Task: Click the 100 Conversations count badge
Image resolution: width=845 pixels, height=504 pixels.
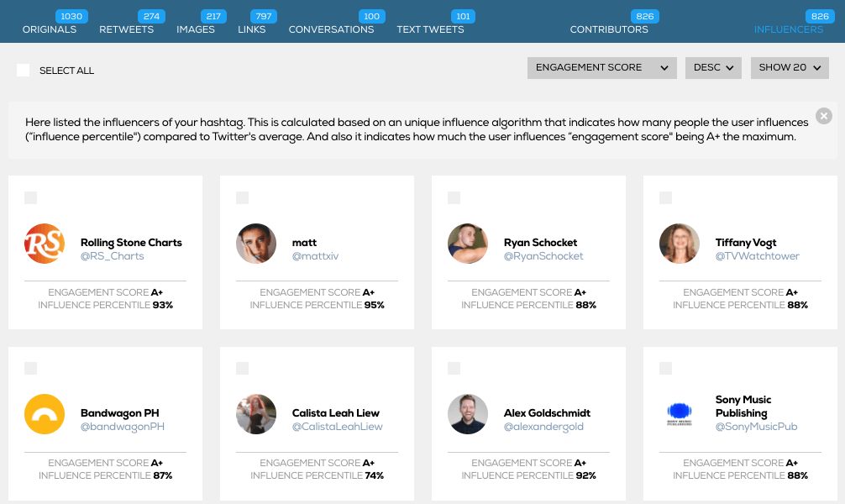Action: (372, 16)
